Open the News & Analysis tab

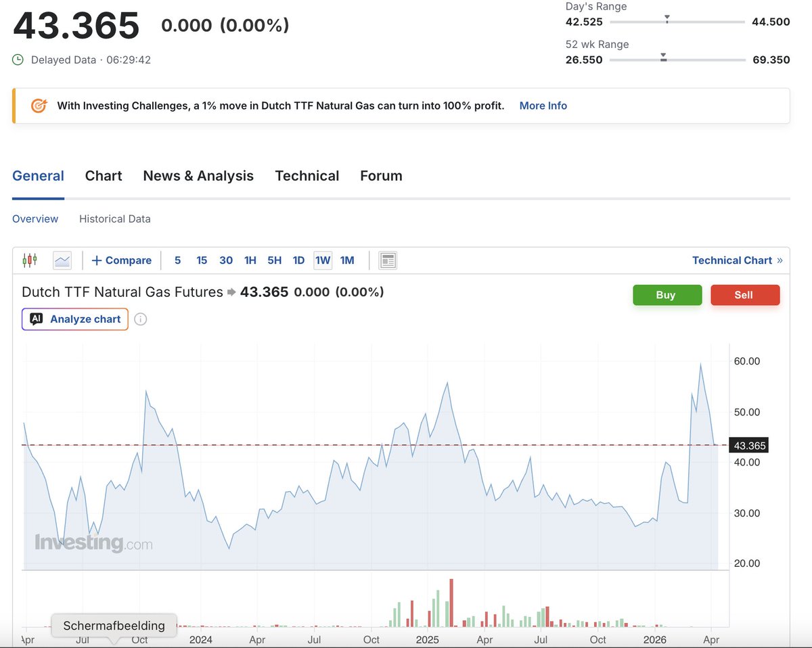[x=198, y=176]
